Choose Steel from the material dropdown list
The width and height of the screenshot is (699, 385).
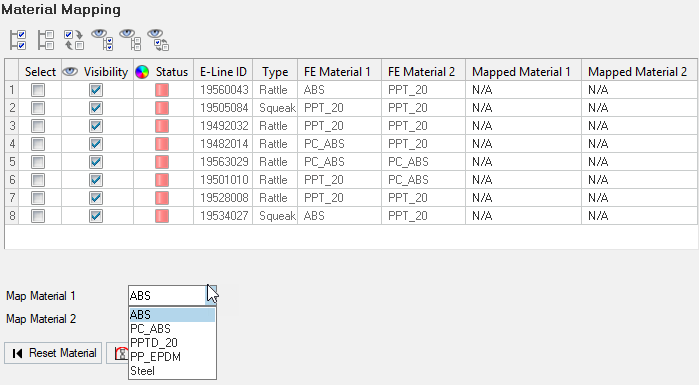(172, 371)
